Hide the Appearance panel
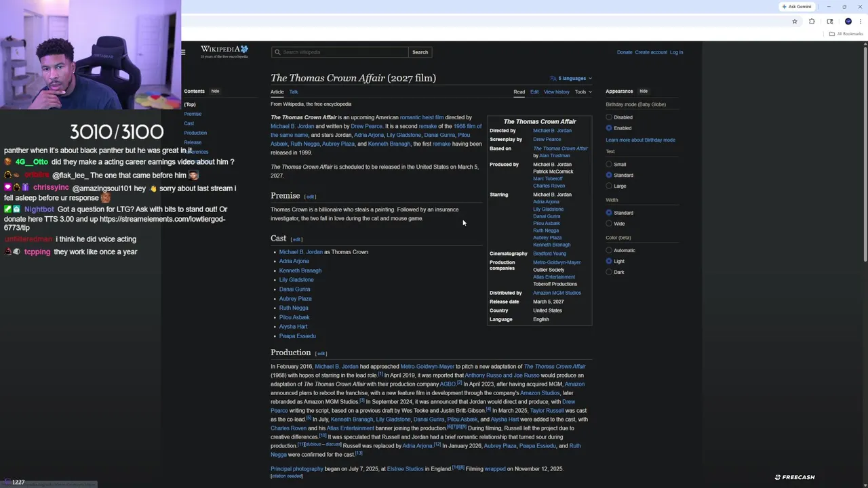Viewport: 868px width, 488px height. [x=644, y=91]
